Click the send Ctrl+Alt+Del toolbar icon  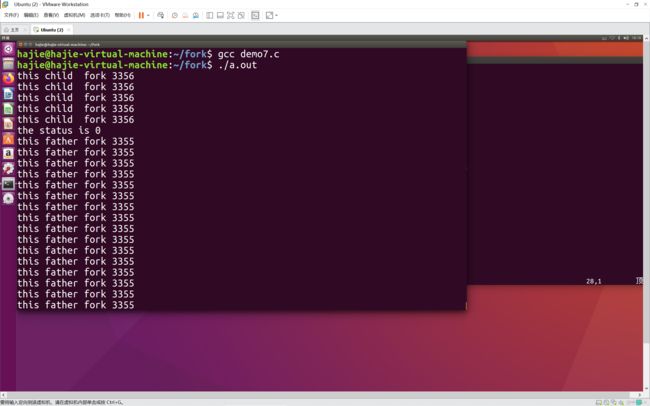(x=160, y=15)
